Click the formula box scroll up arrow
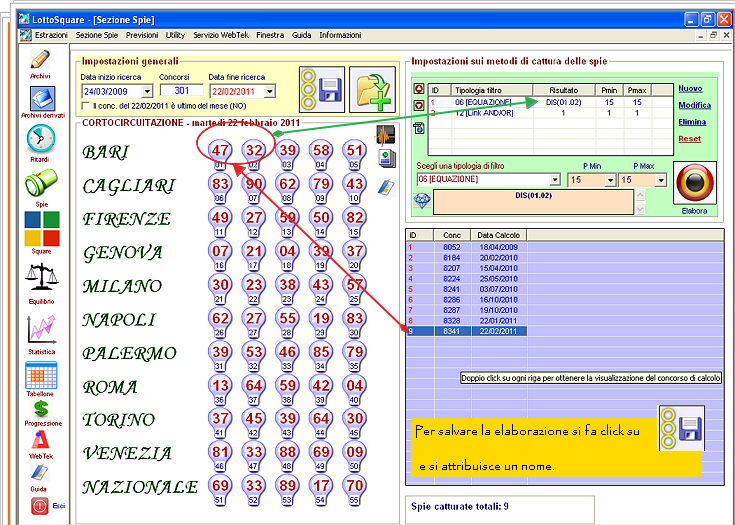The height and width of the screenshot is (525, 735). coord(640,195)
